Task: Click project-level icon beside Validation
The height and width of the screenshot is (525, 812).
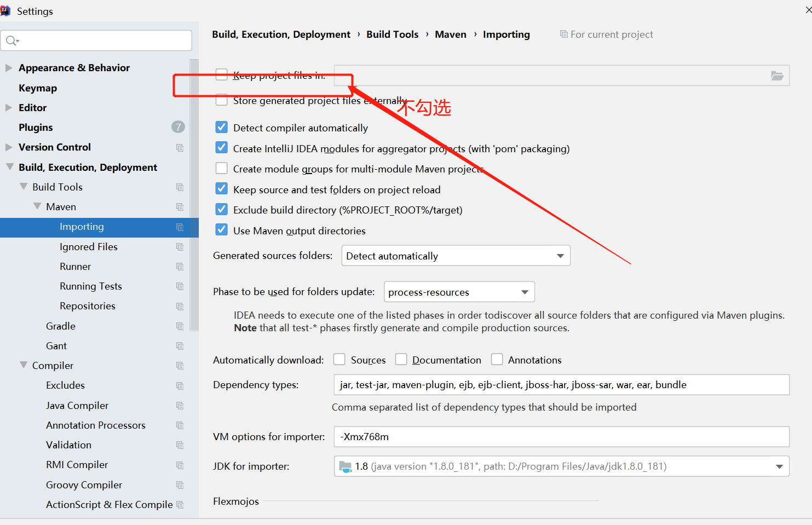Action: click(x=180, y=445)
